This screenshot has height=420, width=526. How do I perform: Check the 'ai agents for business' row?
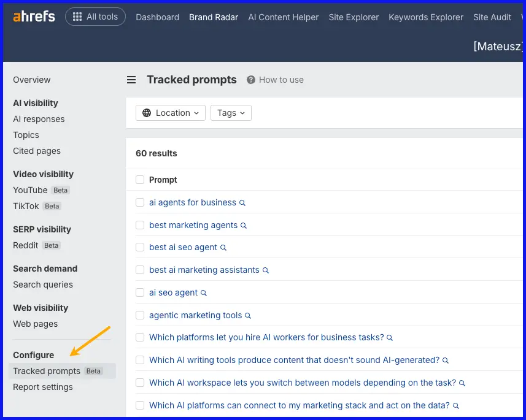tap(140, 202)
